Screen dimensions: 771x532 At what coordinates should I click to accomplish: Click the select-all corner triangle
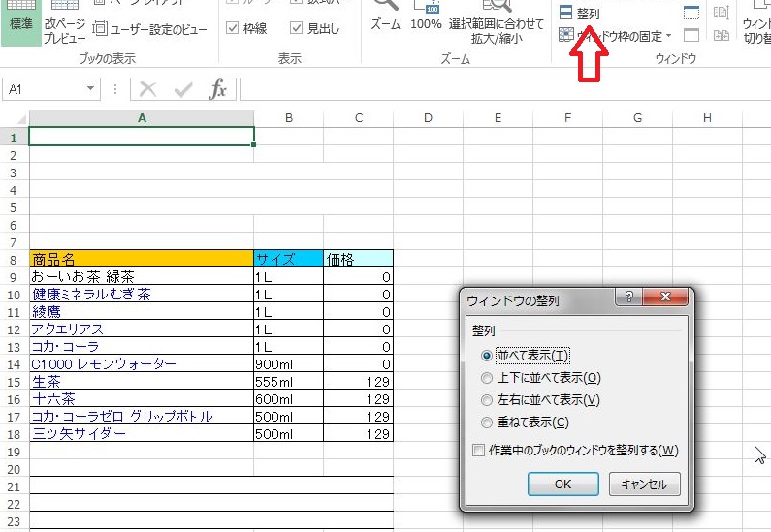coord(20,119)
